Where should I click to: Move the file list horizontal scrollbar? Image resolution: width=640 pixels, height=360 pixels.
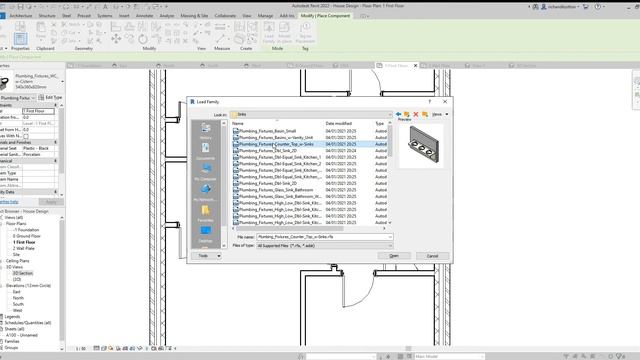(x=290, y=229)
